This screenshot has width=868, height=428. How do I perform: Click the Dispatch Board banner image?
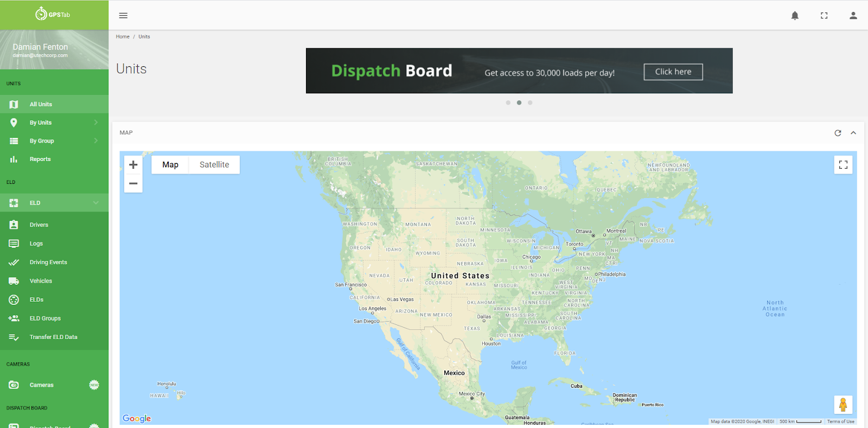519,71
